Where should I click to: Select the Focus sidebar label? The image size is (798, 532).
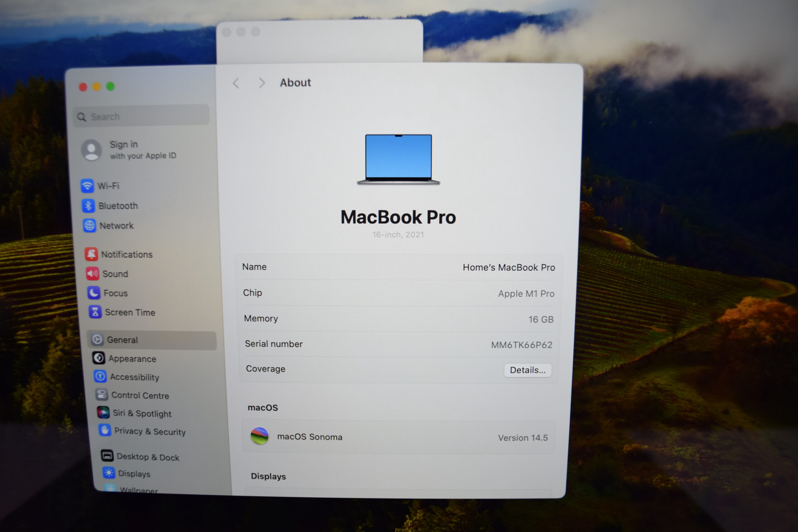pos(115,293)
